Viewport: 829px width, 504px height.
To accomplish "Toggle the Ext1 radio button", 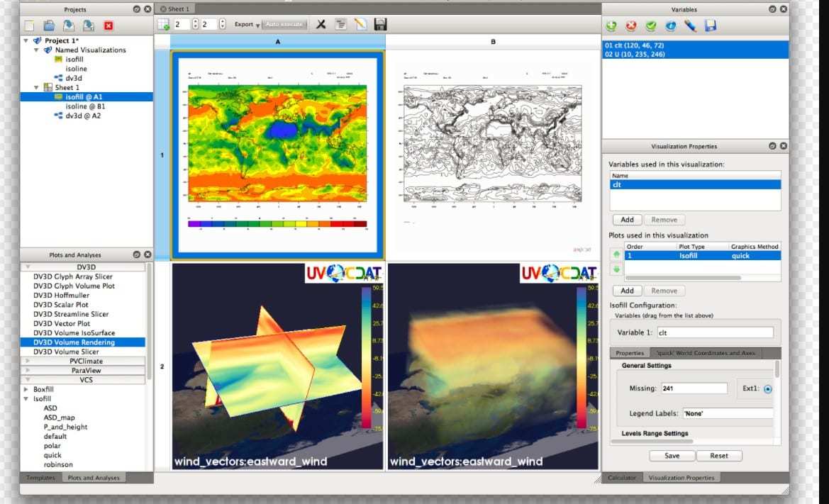I will pos(768,388).
